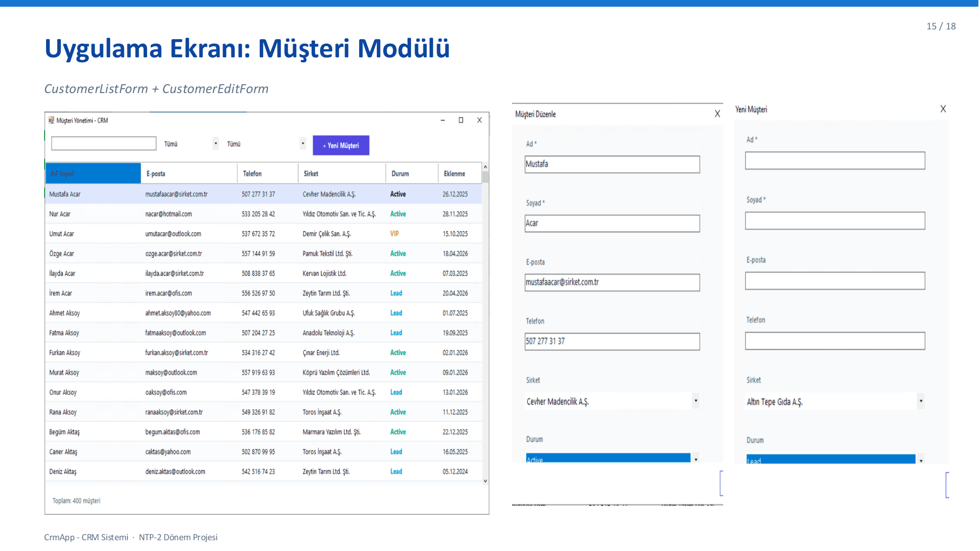980x551 pixels.
Task: Click email 'nacar@hotmail.com'
Action: tap(169, 214)
